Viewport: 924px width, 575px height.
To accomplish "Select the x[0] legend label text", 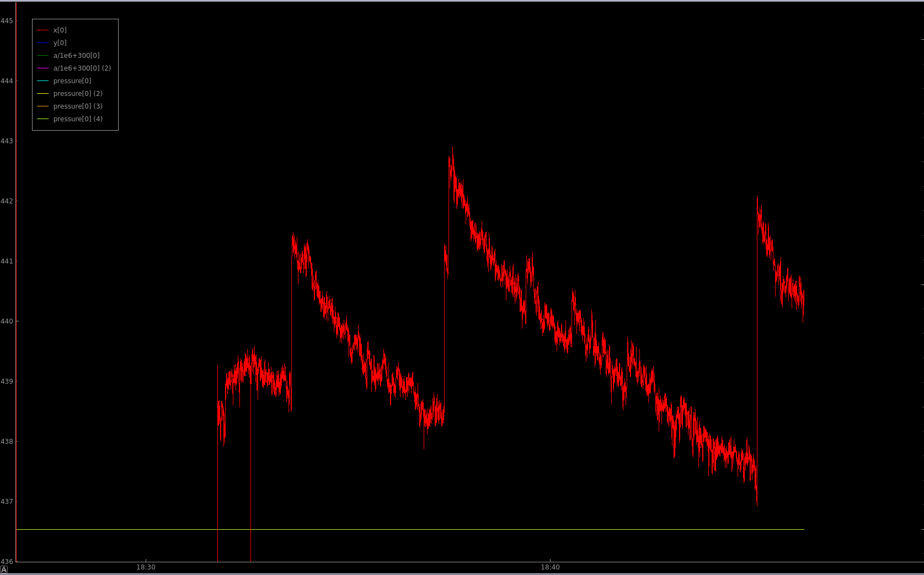I will tap(60, 30).
